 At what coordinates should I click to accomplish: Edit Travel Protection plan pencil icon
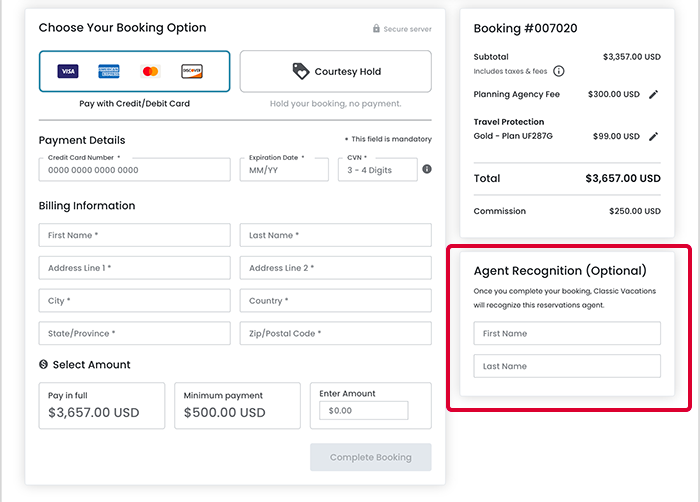pos(654,136)
